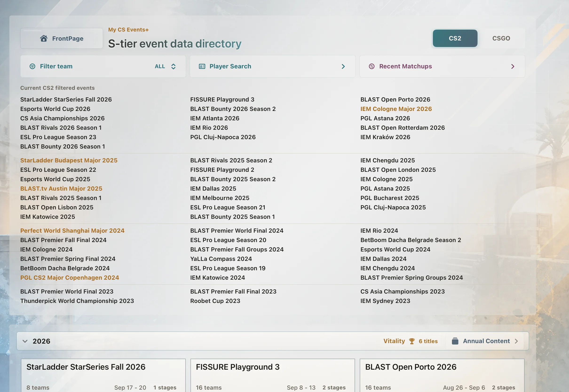This screenshot has height=392, width=569.
Task: Open PGL CS2 Major Copenhagen 2024
Action: (x=70, y=278)
